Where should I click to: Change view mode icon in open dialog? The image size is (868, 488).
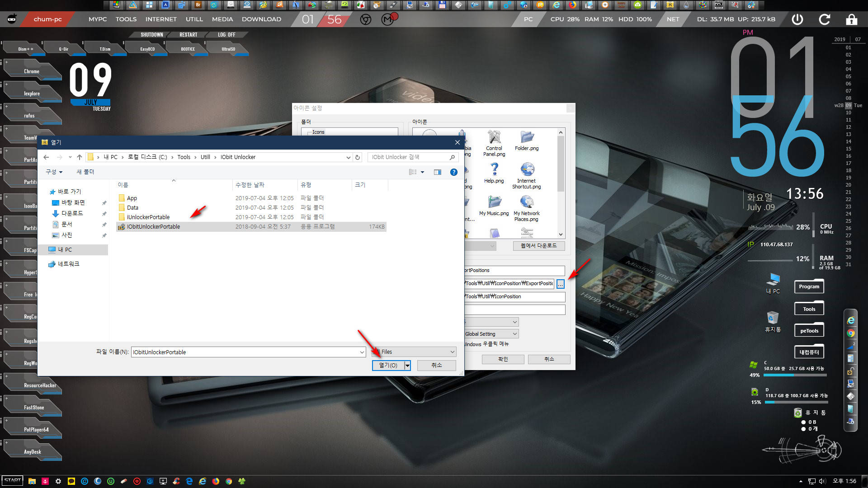[x=413, y=172]
